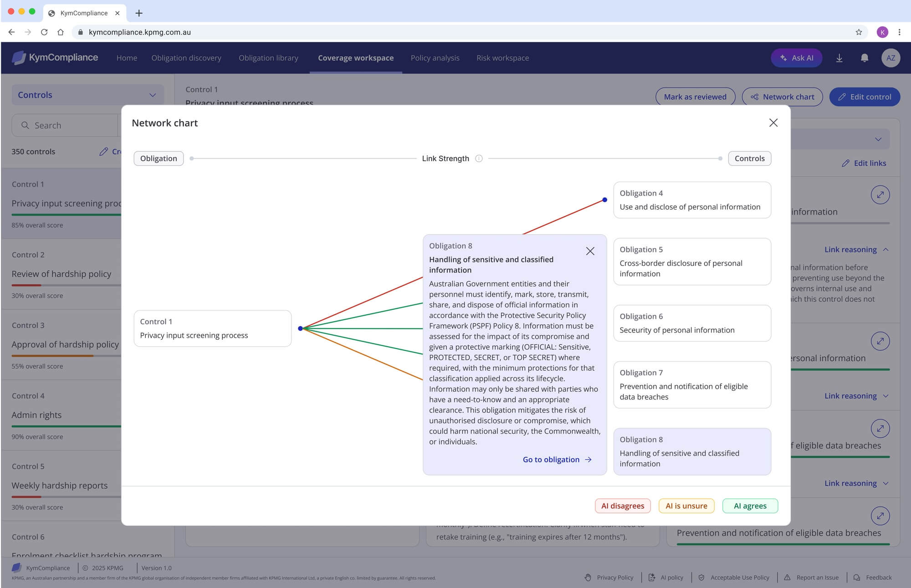Click the Ask AI button
The image size is (911, 588).
click(x=796, y=58)
